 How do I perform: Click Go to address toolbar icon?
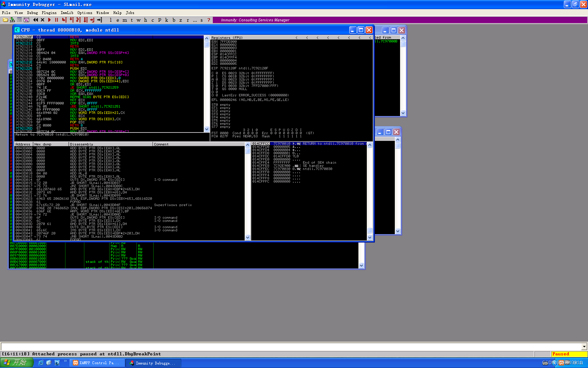pos(100,20)
